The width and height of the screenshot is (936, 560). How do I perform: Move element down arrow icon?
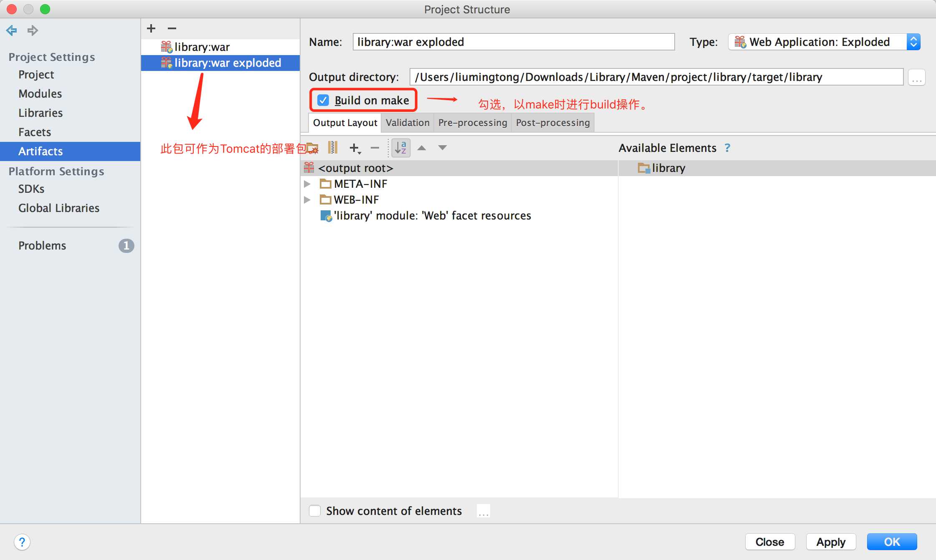pos(443,148)
